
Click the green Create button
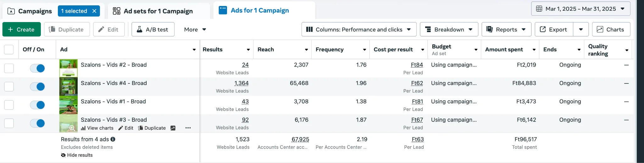tap(22, 29)
